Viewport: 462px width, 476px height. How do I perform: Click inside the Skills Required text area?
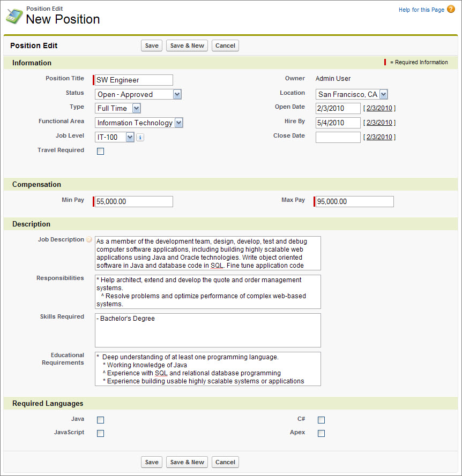point(208,330)
